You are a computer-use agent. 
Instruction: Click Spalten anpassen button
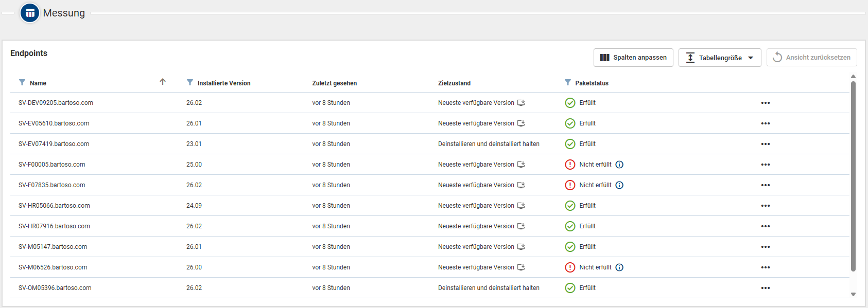[x=633, y=58]
